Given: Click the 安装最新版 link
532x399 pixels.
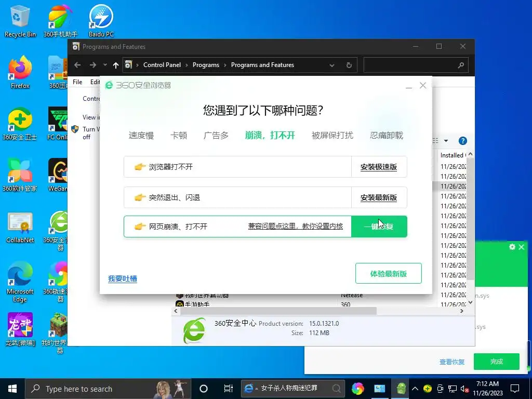Looking at the screenshot, I should [x=379, y=197].
